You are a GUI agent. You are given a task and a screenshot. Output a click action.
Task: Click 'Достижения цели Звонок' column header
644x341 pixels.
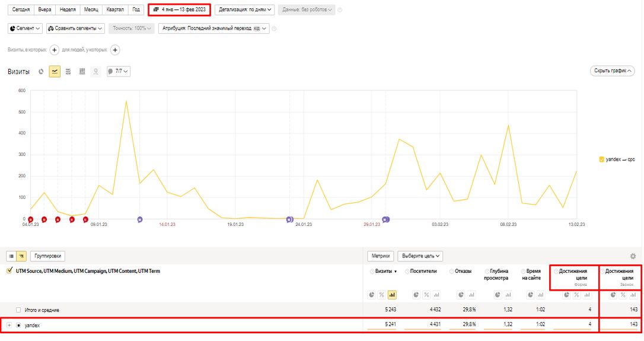[619, 277]
